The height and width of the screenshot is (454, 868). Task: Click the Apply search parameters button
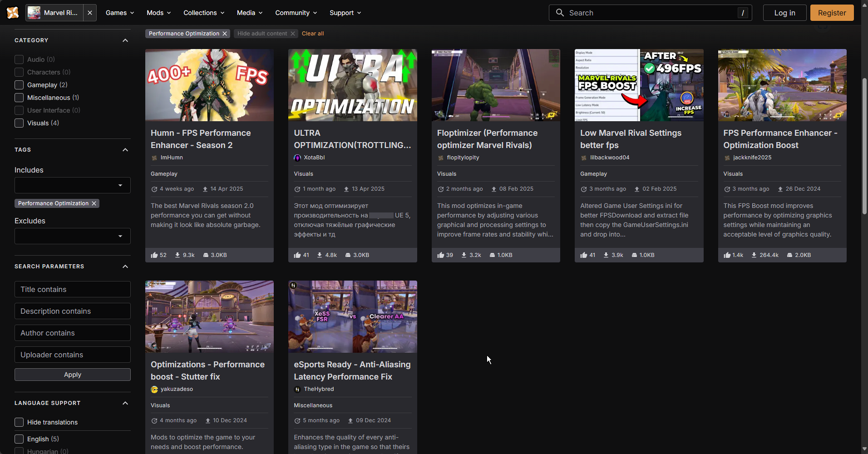click(73, 375)
